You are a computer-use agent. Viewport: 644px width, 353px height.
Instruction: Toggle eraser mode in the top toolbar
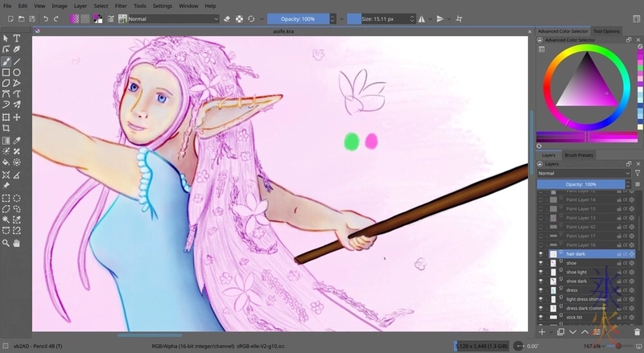click(x=227, y=18)
